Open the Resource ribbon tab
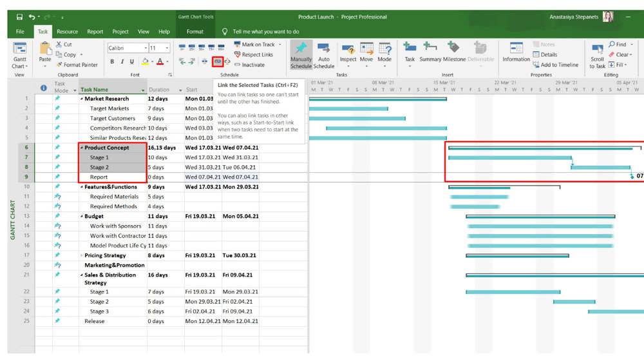The width and height of the screenshot is (644, 363). pos(67,32)
